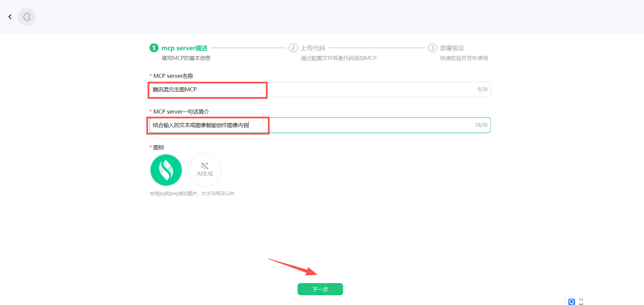Click the text 填写MCP的基本信息
The width and height of the screenshot is (644, 305).
(x=186, y=58)
